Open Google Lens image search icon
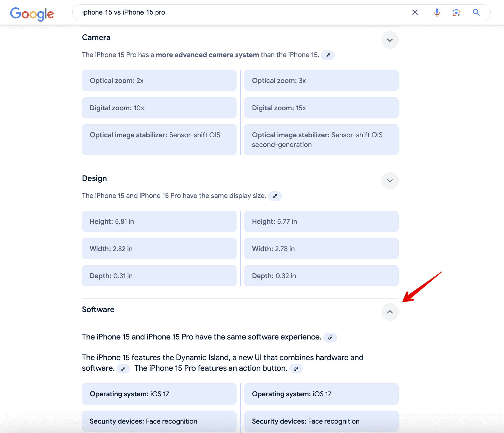This screenshot has width=504, height=433. pos(456,12)
